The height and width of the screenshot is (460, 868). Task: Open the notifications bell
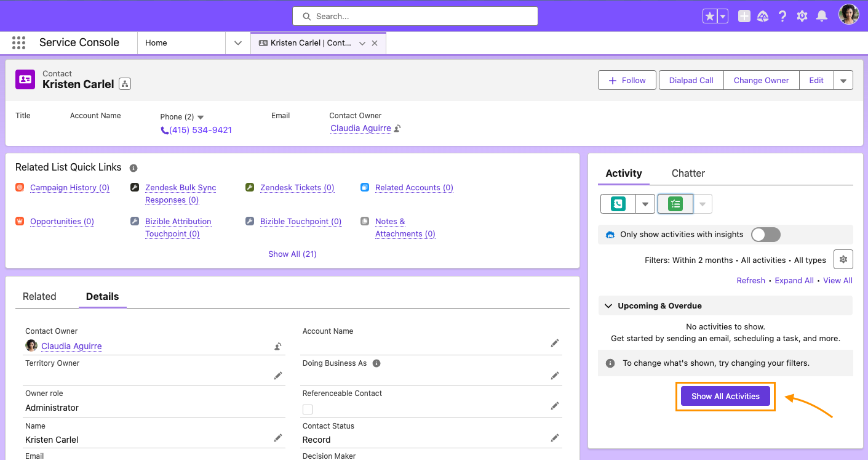[x=822, y=17]
